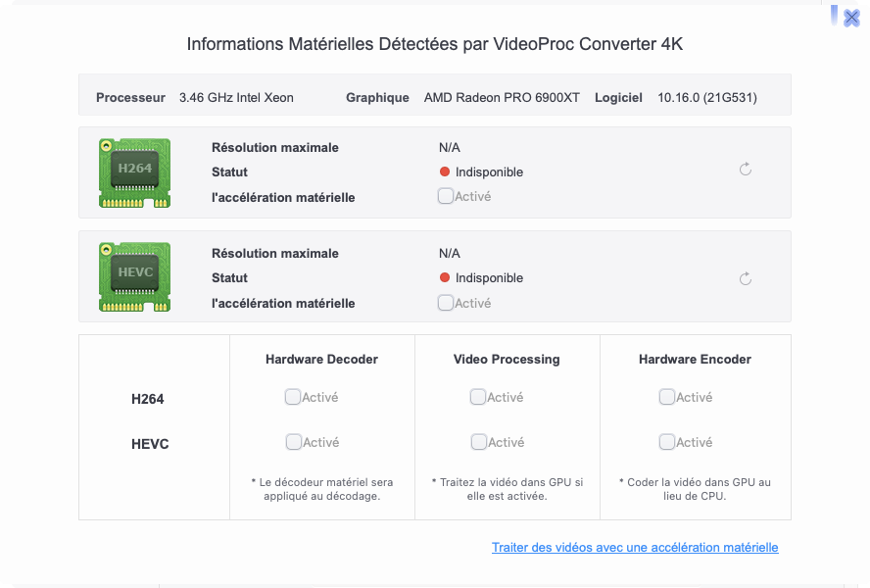Refresh the HEVC hardware status

[746, 279]
